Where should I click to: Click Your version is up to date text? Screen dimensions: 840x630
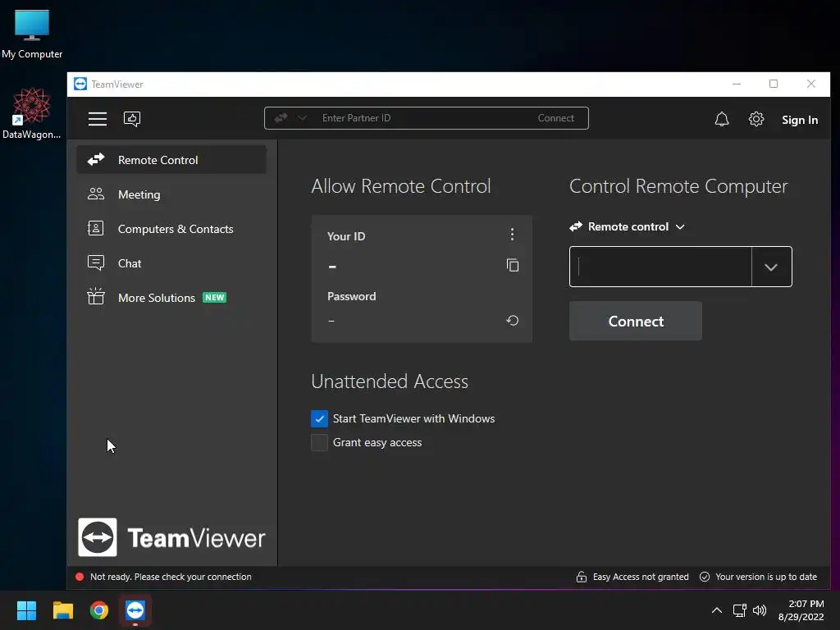tap(766, 577)
